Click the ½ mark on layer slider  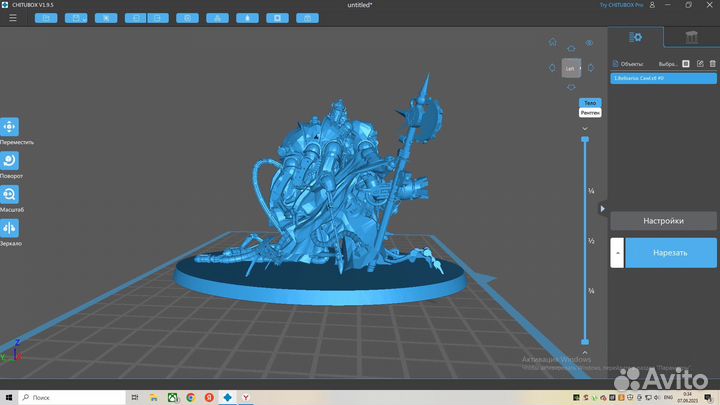(591, 241)
